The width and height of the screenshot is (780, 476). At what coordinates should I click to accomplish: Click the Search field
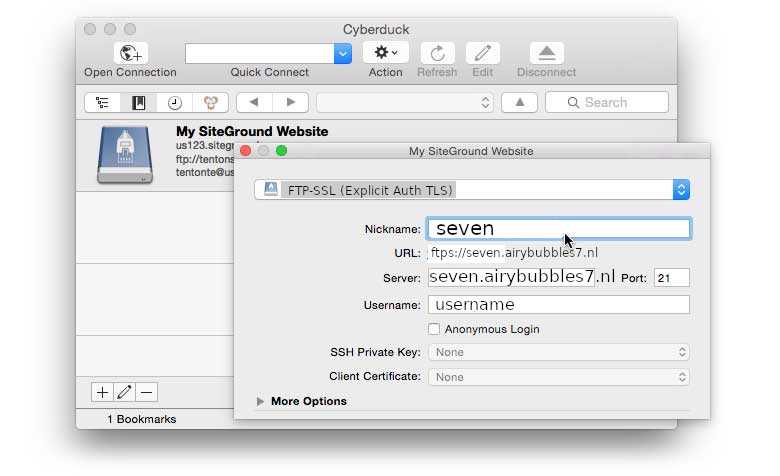coord(607,102)
